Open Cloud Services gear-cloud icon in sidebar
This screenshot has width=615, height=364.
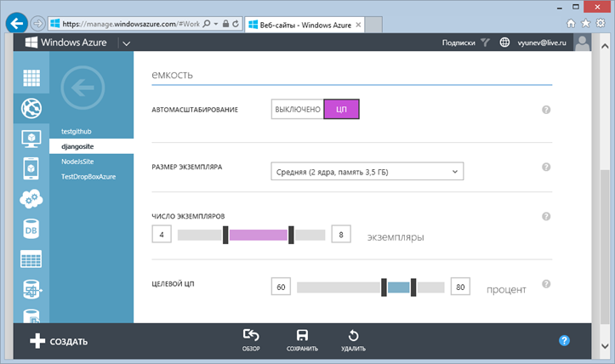point(31,199)
